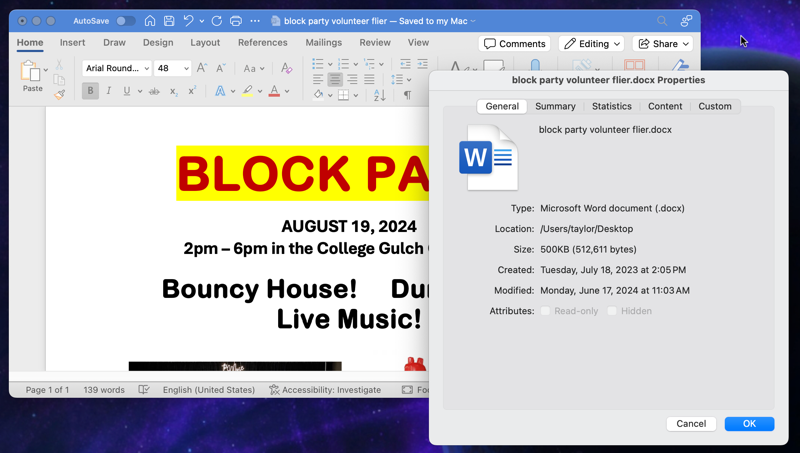Redo with the circular arrow icon

pyautogui.click(x=217, y=21)
